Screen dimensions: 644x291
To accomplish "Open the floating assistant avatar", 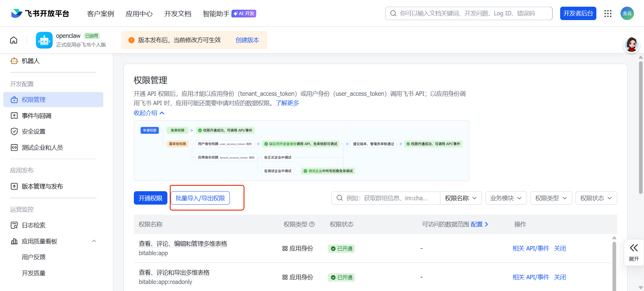I will (631, 45).
